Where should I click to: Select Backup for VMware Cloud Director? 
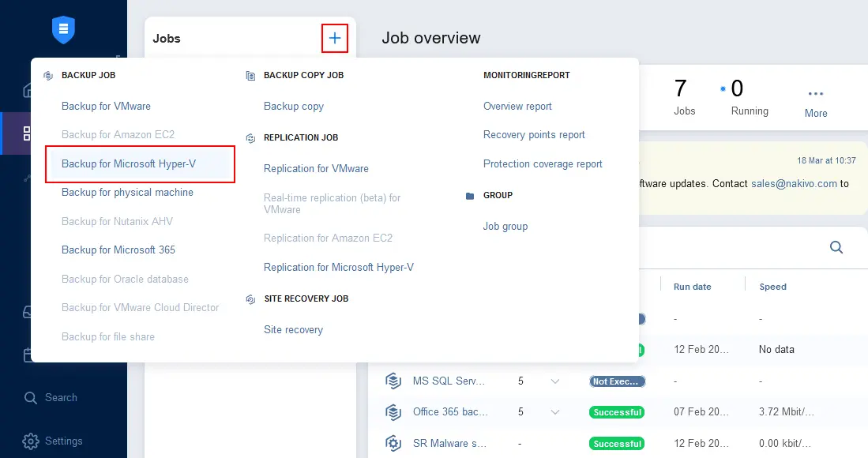coord(140,307)
